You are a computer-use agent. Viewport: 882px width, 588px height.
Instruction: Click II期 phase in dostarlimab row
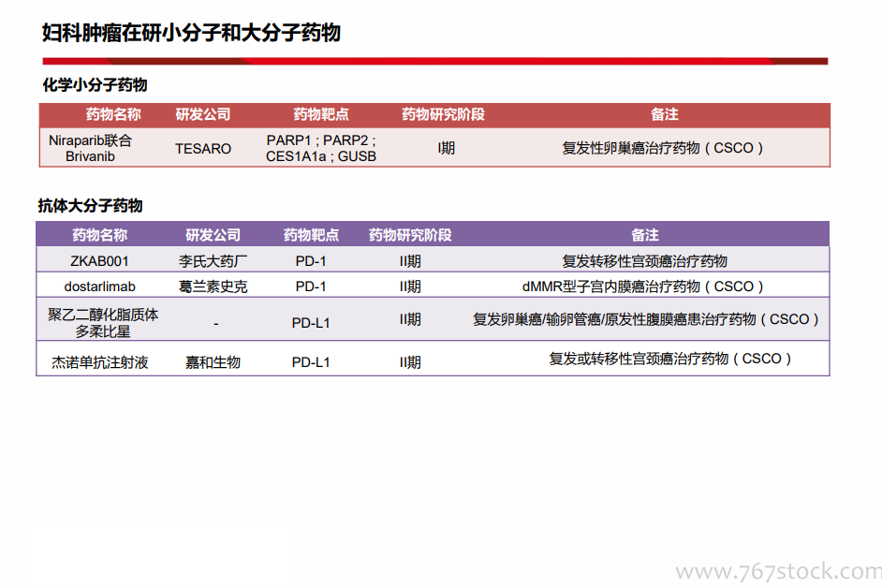(x=410, y=287)
